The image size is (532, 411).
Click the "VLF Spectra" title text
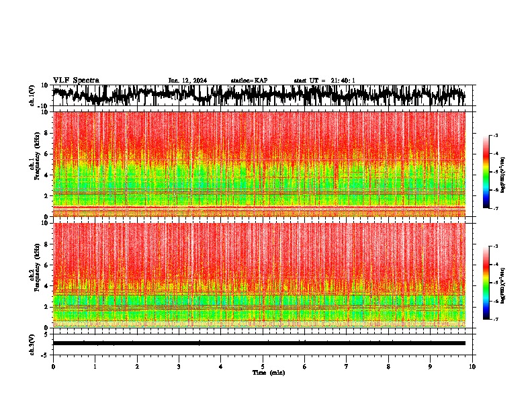point(76,81)
